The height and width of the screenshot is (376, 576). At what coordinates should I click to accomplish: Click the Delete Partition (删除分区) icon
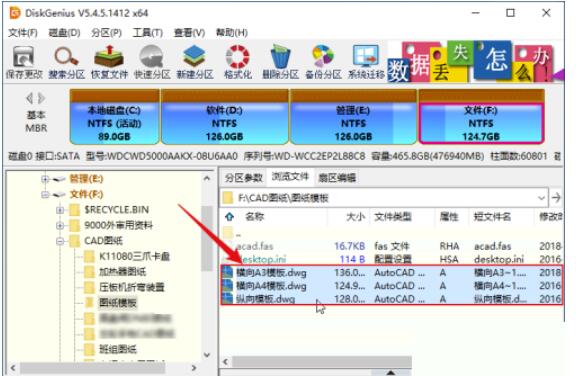[280, 57]
